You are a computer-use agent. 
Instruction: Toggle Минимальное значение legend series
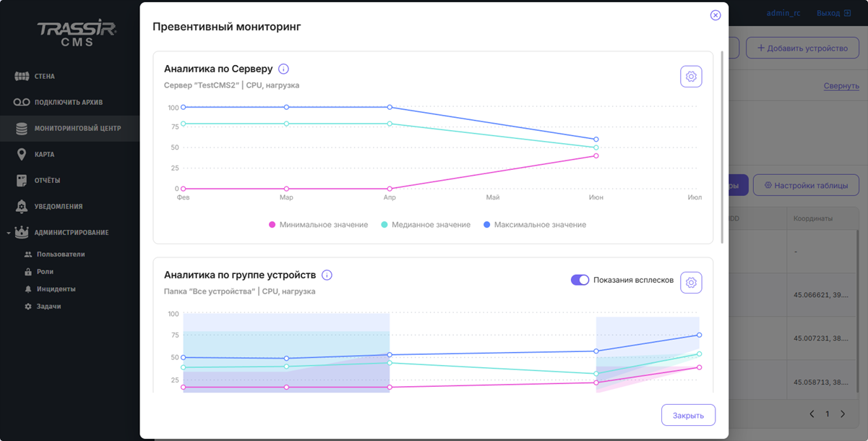tap(318, 225)
